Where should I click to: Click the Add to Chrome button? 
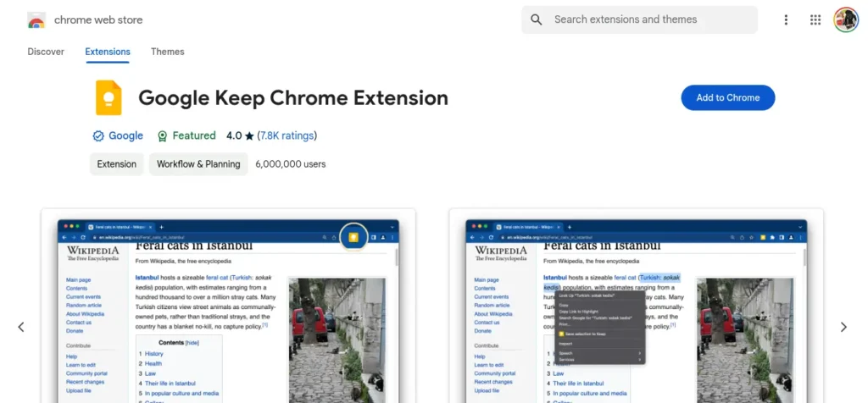coord(728,98)
